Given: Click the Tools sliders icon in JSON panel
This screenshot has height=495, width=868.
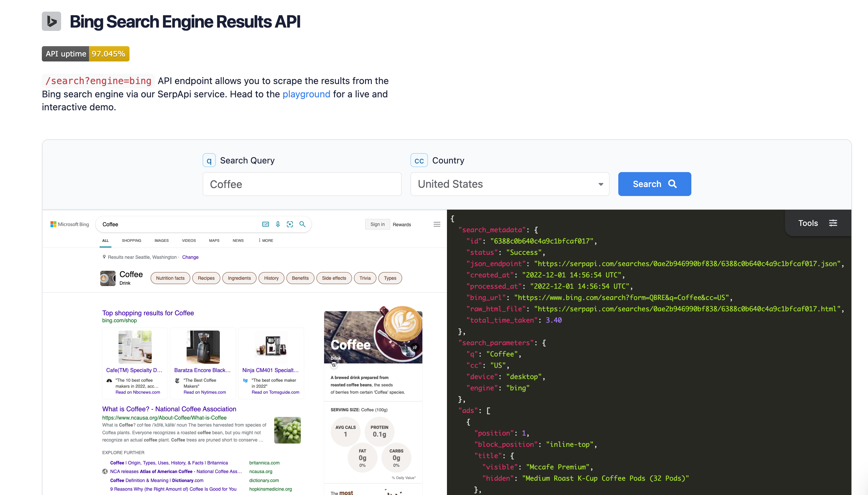Looking at the screenshot, I should (x=833, y=223).
